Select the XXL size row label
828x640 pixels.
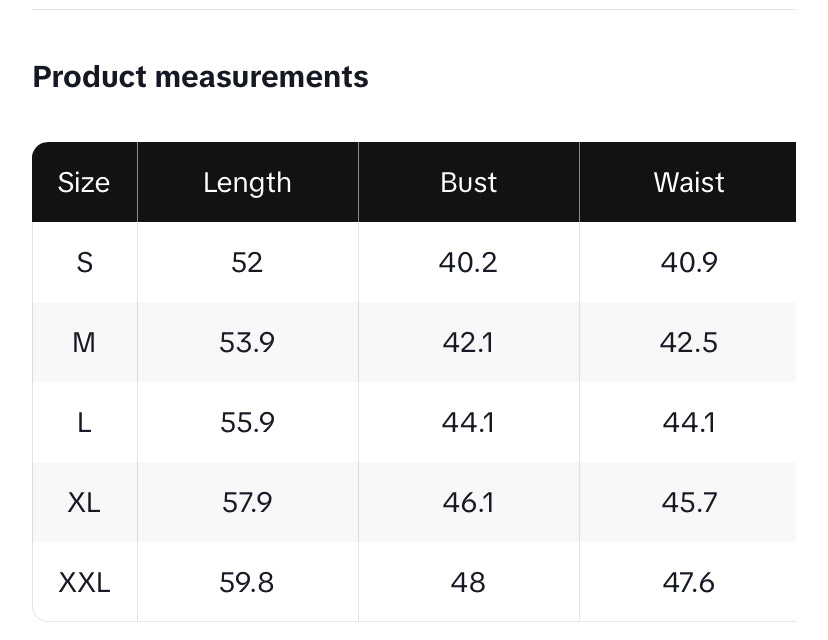pyautogui.click(x=84, y=582)
